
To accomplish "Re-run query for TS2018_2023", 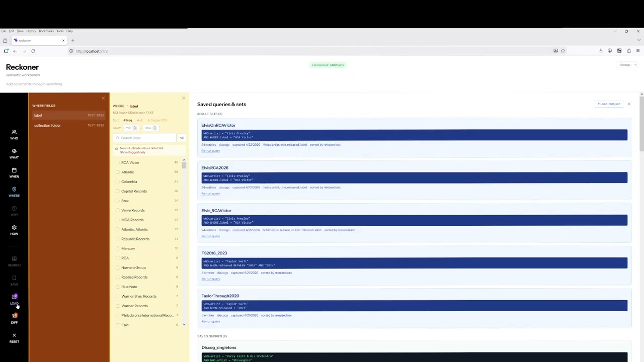I will [x=210, y=279].
